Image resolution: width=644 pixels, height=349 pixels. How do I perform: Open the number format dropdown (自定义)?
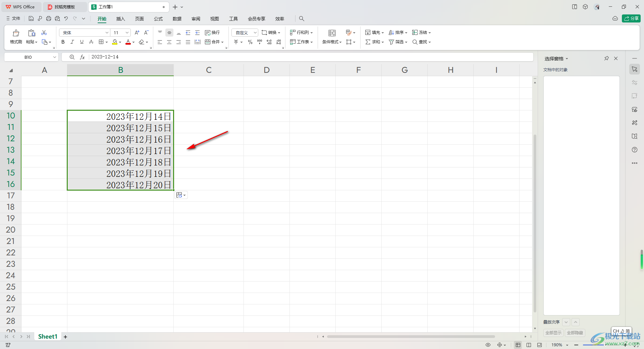(255, 33)
